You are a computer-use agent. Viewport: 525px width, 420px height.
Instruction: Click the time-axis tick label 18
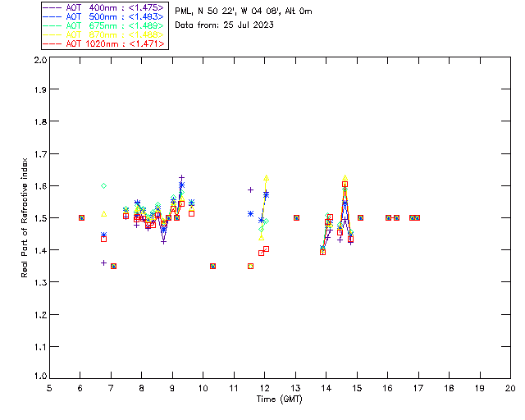click(x=449, y=388)
